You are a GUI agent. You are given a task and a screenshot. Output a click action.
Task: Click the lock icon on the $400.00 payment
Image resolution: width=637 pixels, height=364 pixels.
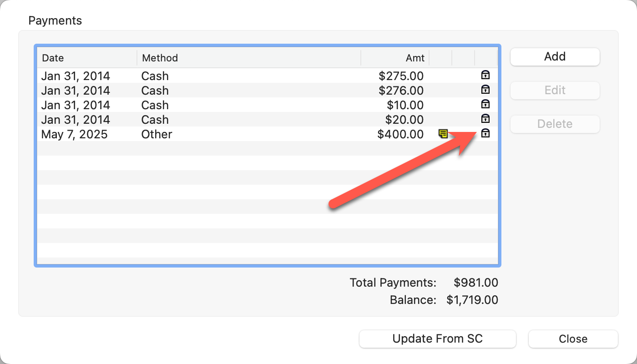[x=485, y=134]
